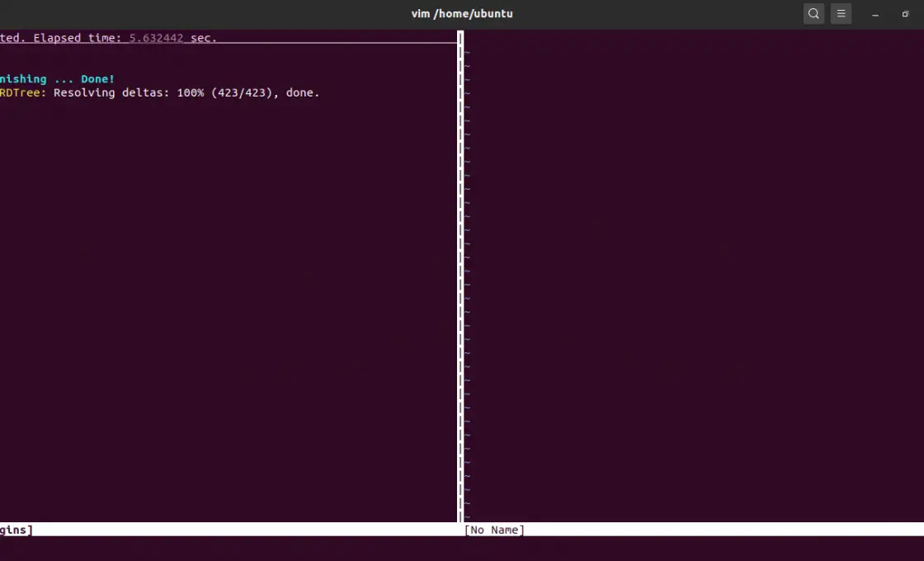Click the elapsed time value 5.632442
The image size is (924, 561).
(x=156, y=38)
